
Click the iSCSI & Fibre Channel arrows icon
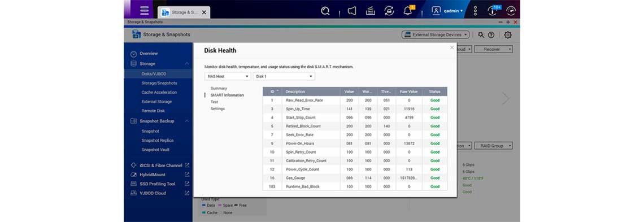point(133,166)
